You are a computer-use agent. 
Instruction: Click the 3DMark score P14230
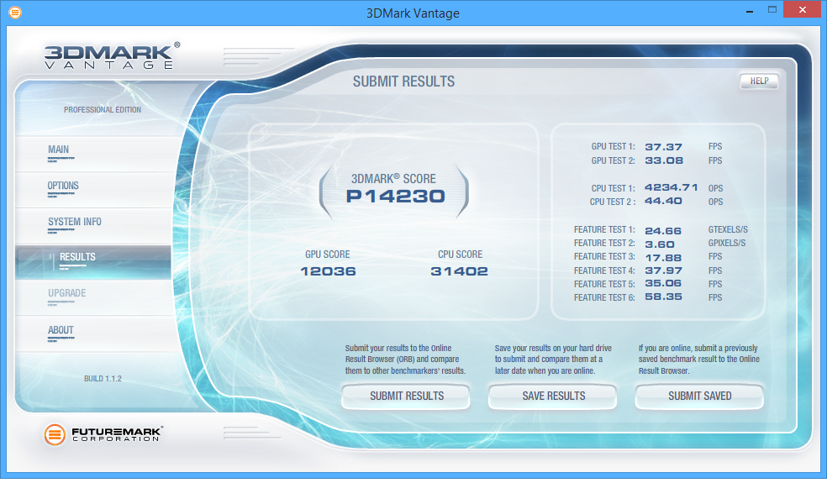point(396,197)
